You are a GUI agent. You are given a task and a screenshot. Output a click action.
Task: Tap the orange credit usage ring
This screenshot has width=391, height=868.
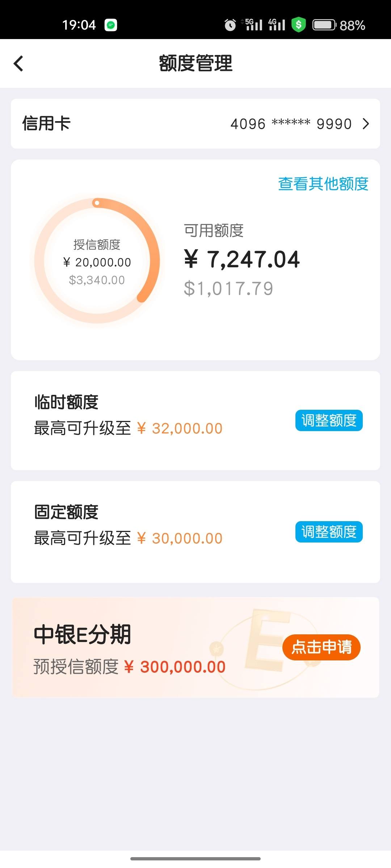(97, 260)
